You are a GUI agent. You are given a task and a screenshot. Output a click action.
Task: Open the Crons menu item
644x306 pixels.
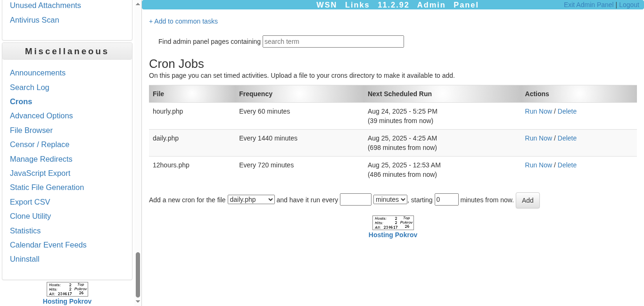pos(21,101)
